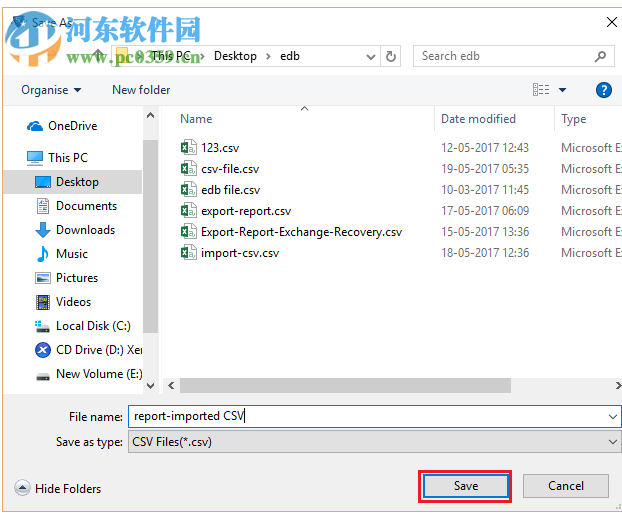Click the Pictures icon

(x=43, y=278)
